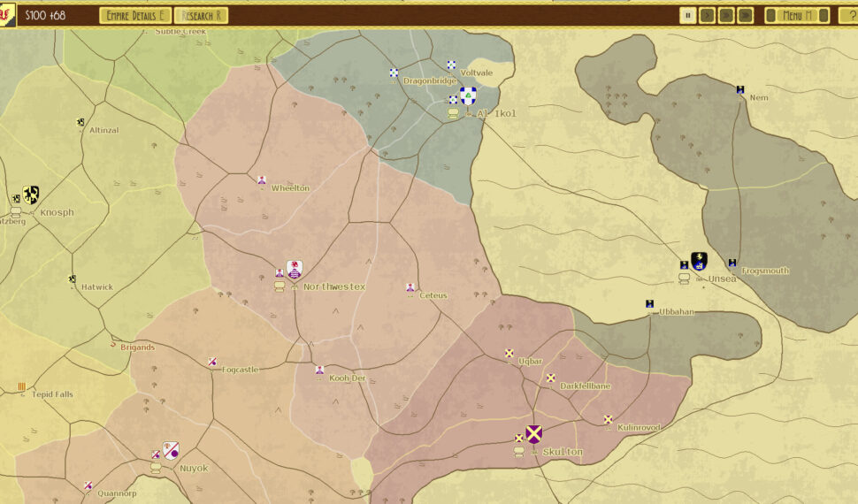This screenshot has width=858, height=504.
Task: Click the Frogsmouth town flag
Action: (732, 263)
